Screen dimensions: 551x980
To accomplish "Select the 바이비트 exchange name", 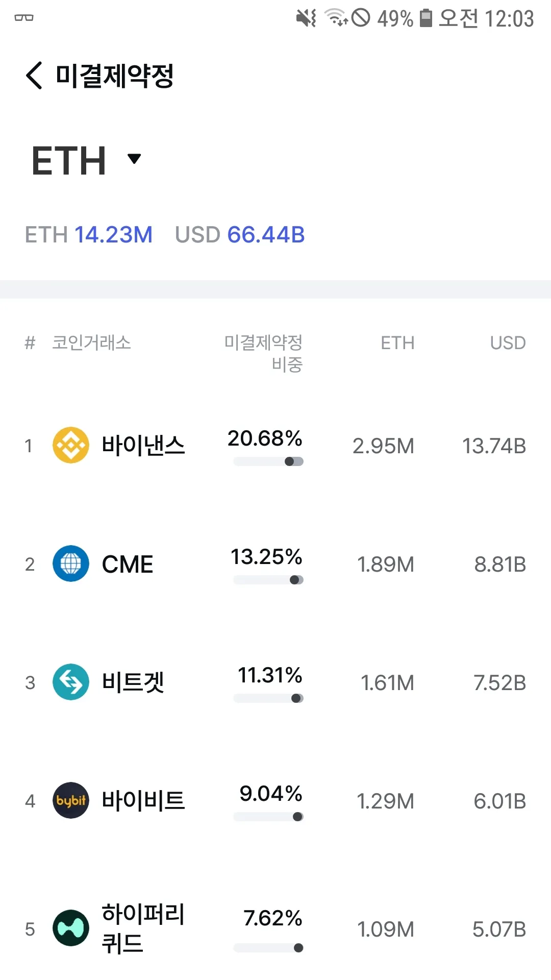I will tap(143, 800).
